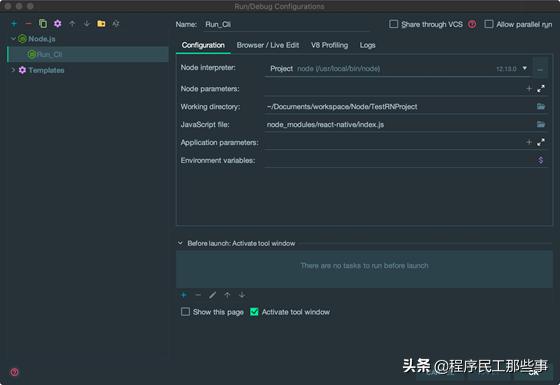Open Node interpreter dropdown arrow
Viewport: 560px width, 385px height.
pyautogui.click(x=525, y=68)
